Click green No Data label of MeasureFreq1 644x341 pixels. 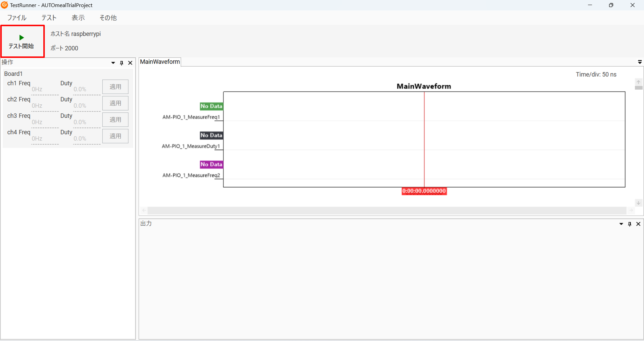(211, 106)
